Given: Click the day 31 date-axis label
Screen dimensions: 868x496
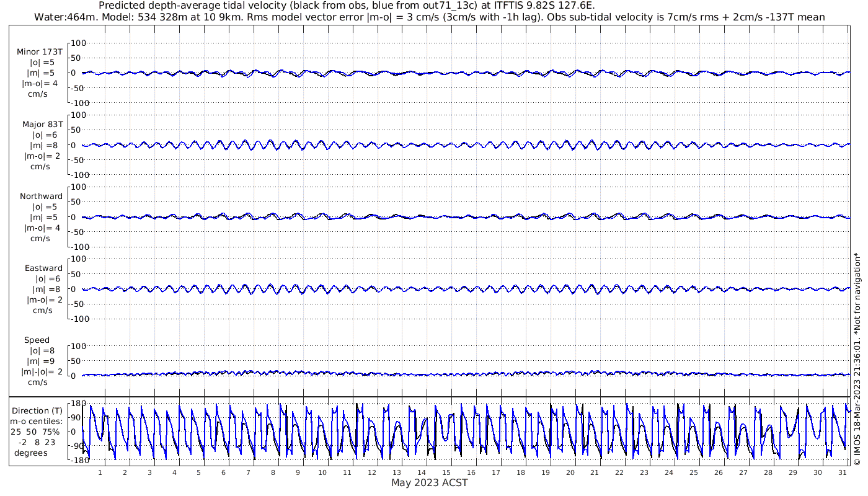Looking at the screenshot, I should 842,472.
